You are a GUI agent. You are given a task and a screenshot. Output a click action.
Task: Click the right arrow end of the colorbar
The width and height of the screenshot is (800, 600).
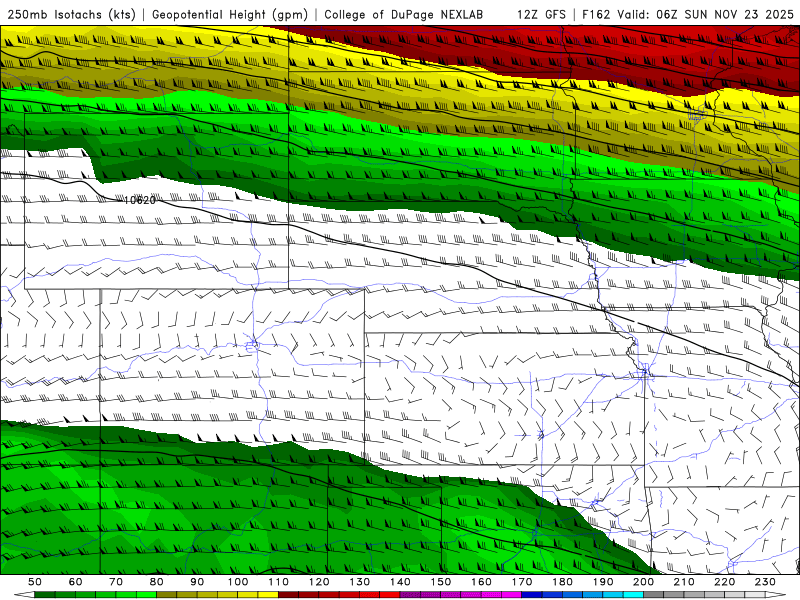click(776, 595)
